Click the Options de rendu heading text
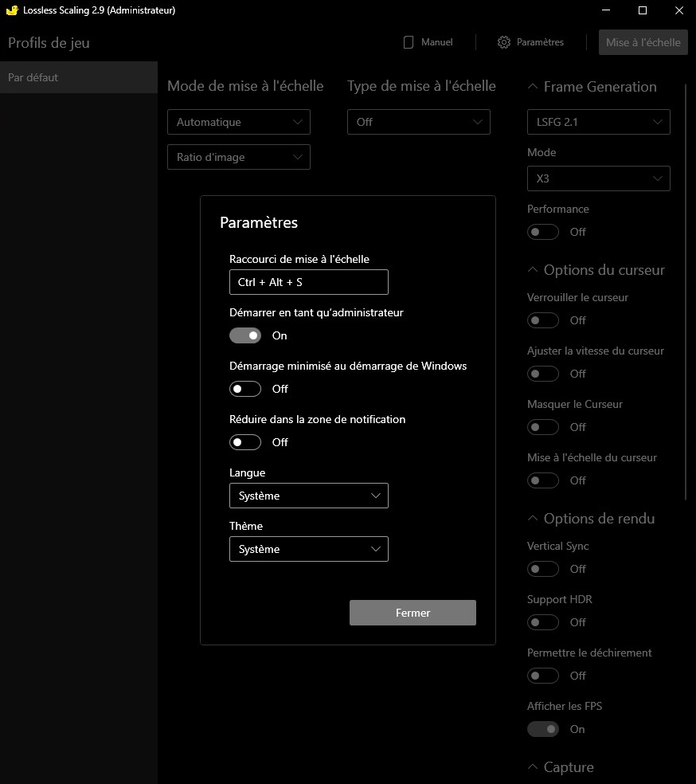 pyautogui.click(x=599, y=519)
